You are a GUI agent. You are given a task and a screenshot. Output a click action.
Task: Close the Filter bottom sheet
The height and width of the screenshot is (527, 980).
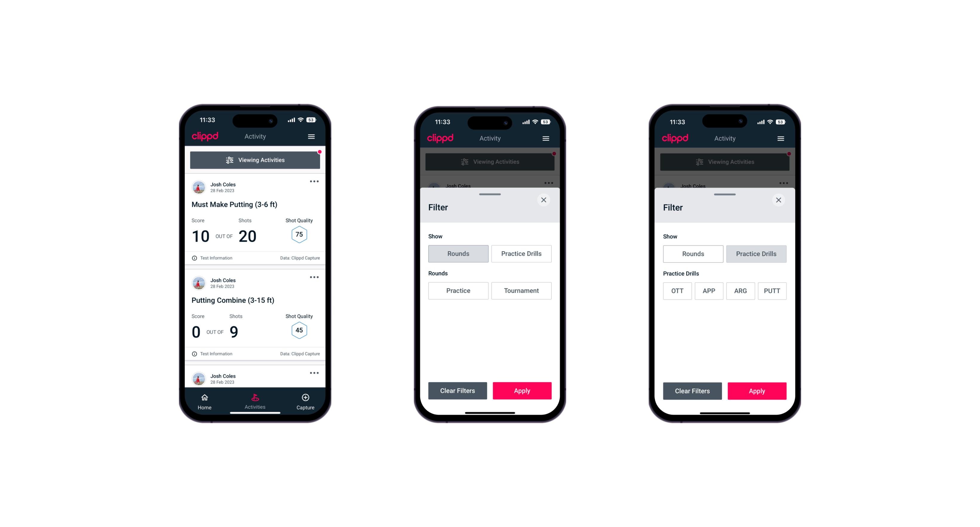tap(544, 200)
